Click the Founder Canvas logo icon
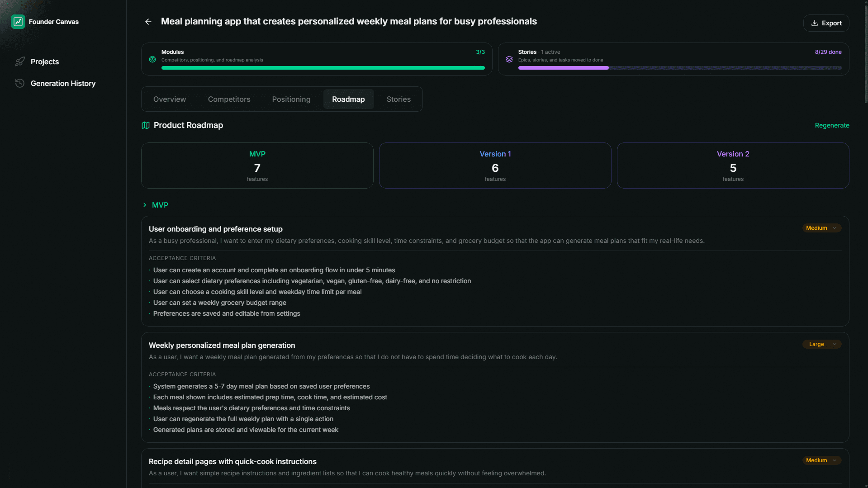Image resolution: width=868 pixels, height=488 pixels. coord(18,21)
